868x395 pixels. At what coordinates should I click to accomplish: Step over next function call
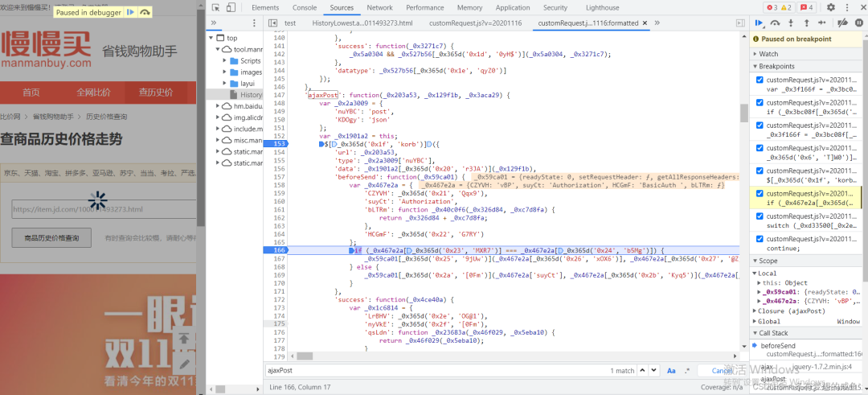point(776,23)
